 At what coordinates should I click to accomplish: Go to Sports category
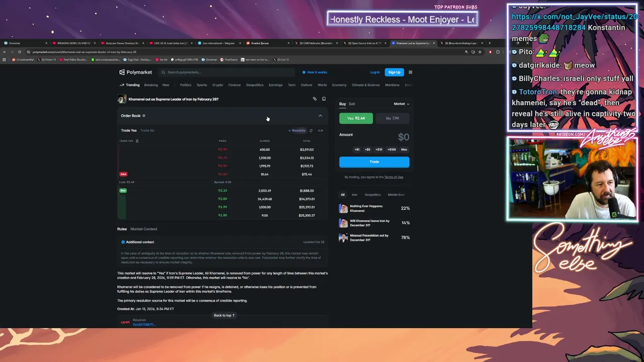coord(202,85)
